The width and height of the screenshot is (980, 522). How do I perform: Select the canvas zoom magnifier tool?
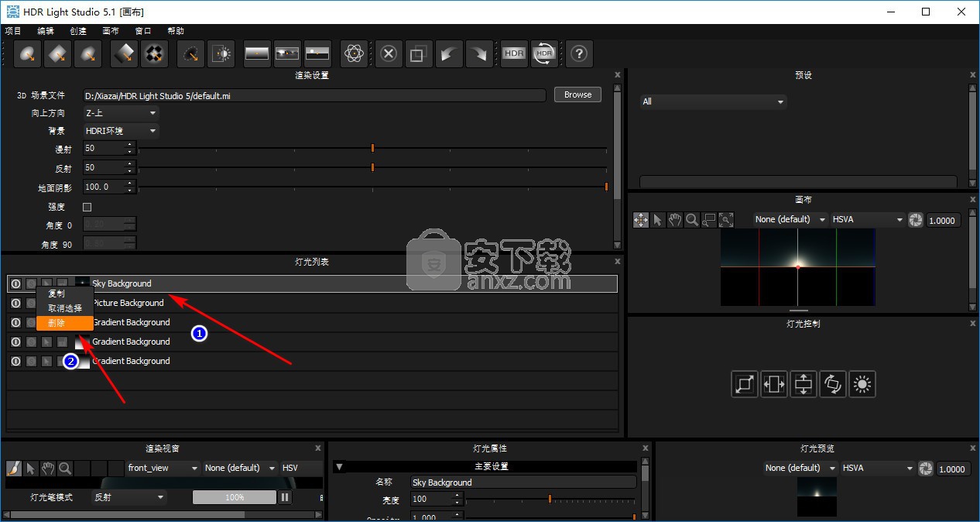click(692, 220)
